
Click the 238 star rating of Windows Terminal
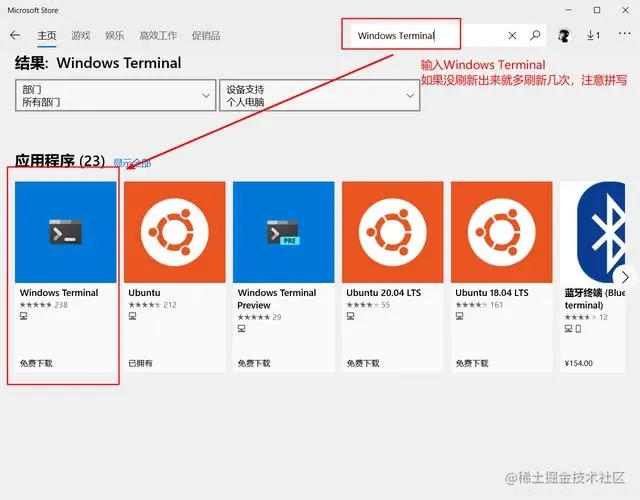[44, 304]
